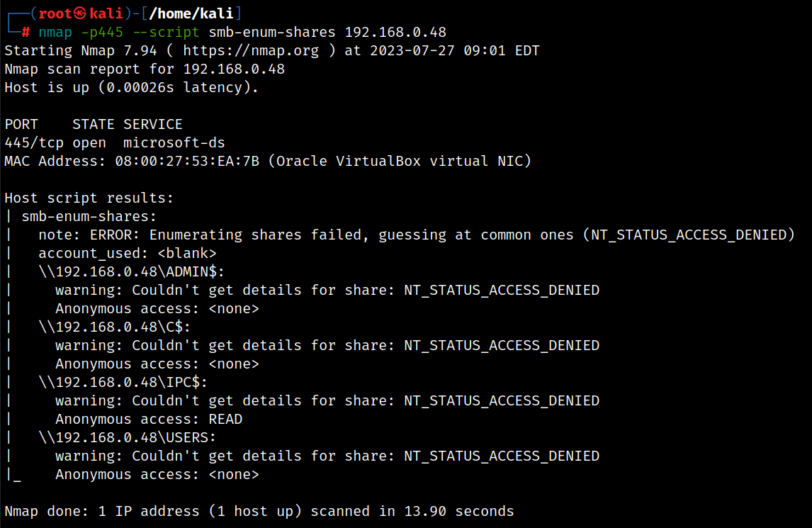Click the READ anonymous access value
812x528 pixels.
coord(225,419)
